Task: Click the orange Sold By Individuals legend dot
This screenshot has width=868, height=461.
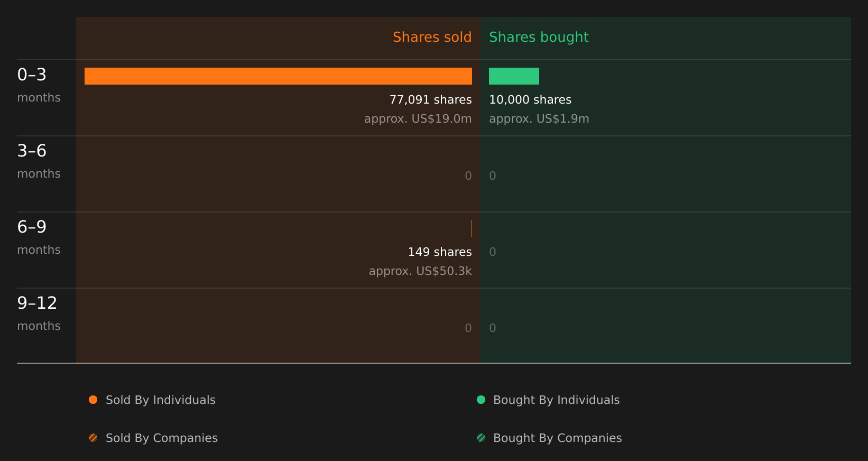Action: (93, 400)
